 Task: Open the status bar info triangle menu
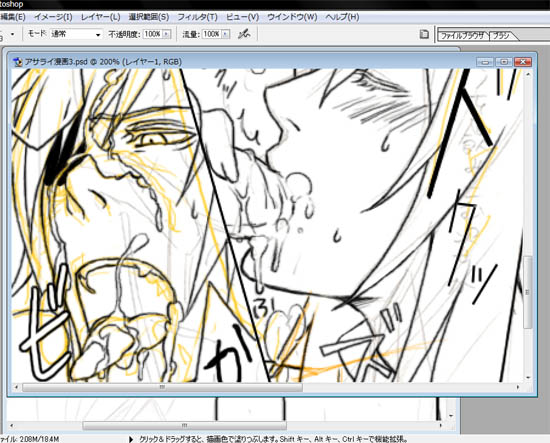131,439
